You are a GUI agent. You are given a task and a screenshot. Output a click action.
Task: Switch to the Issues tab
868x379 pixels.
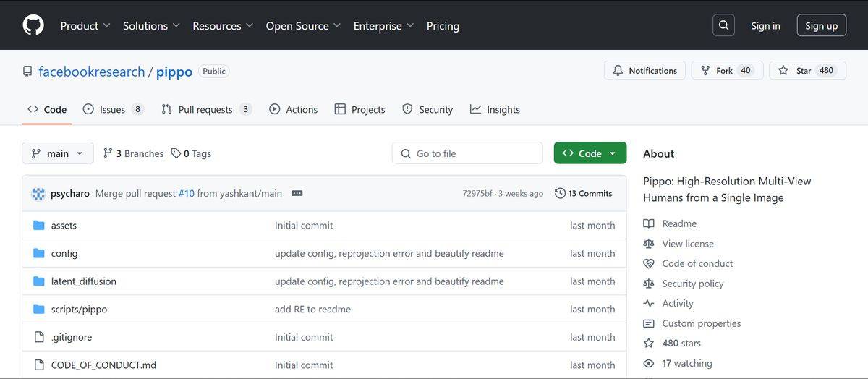(113, 109)
